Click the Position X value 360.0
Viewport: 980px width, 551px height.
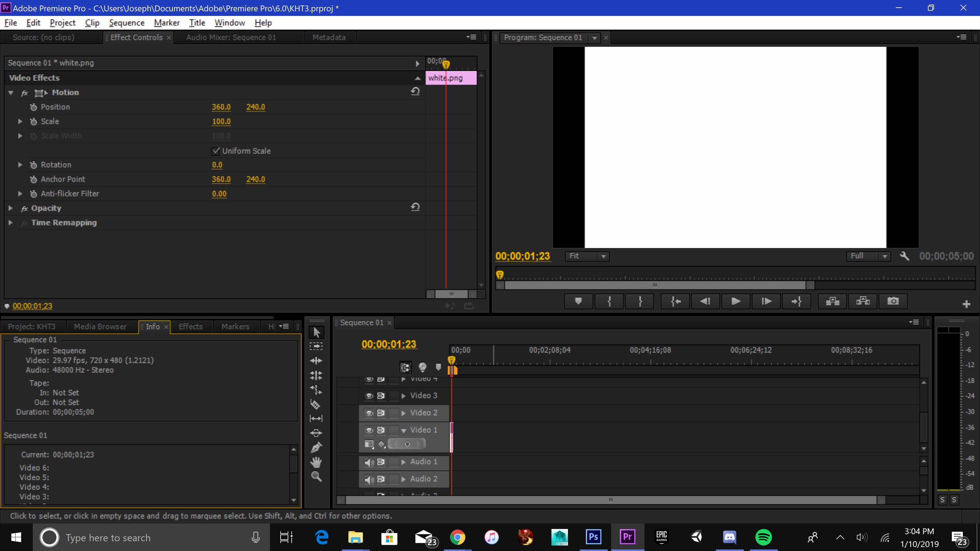click(221, 107)
